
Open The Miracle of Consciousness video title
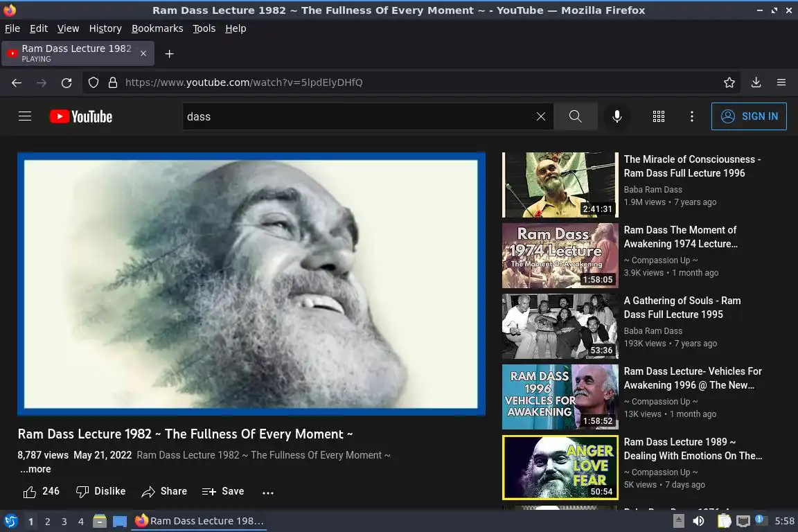click(692, 166)
